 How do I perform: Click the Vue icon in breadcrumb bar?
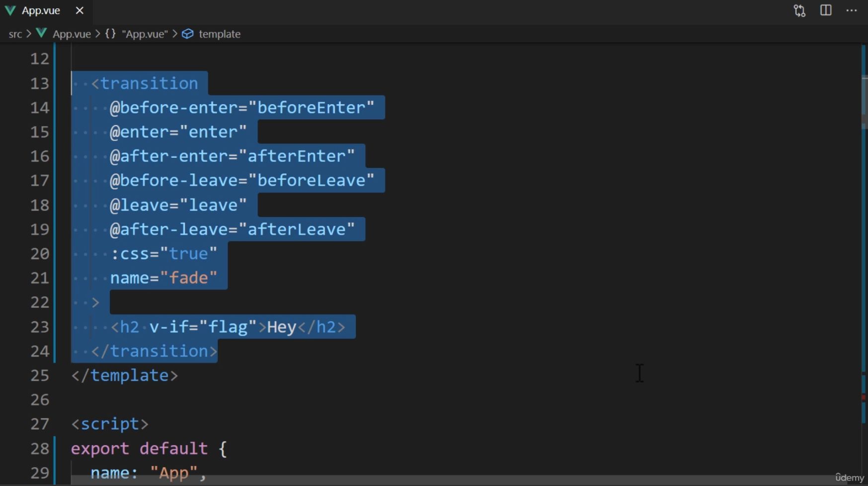pyautogui.click(x=41, y=33)
